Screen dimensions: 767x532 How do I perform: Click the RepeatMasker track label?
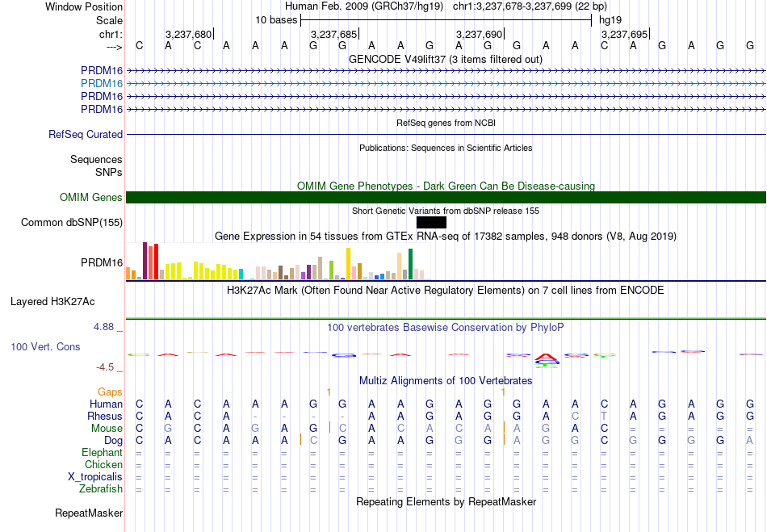point(89,513)
